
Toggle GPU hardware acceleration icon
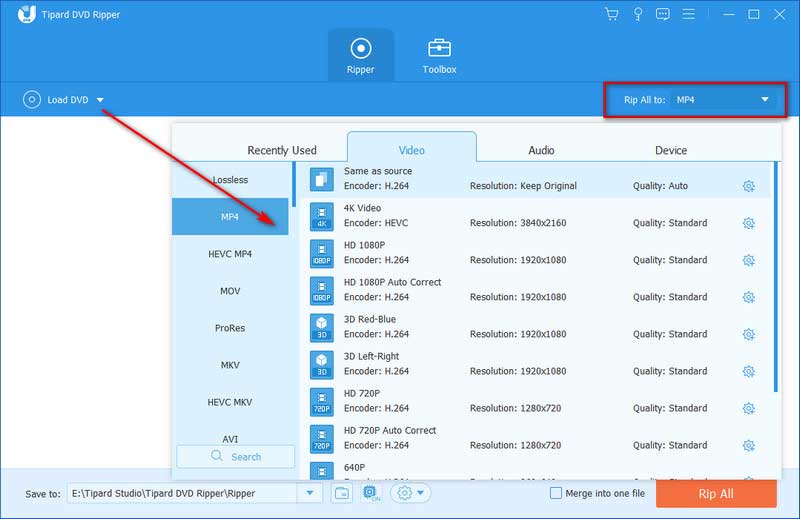[x=370, y=493]
